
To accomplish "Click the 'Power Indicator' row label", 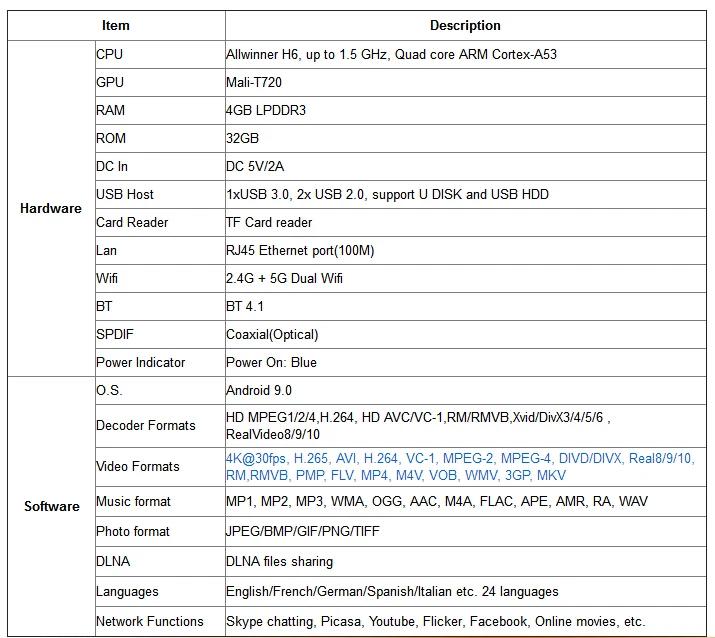I will (140, 363).
